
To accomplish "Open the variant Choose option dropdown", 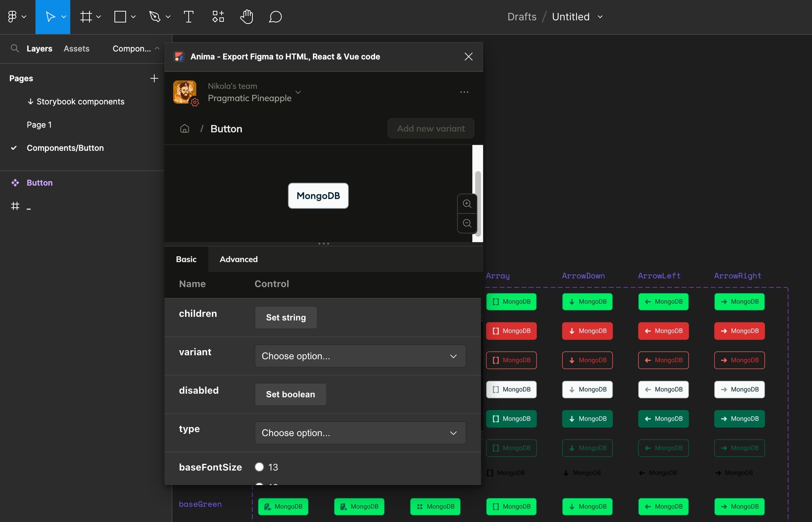I will click(360, 356).
